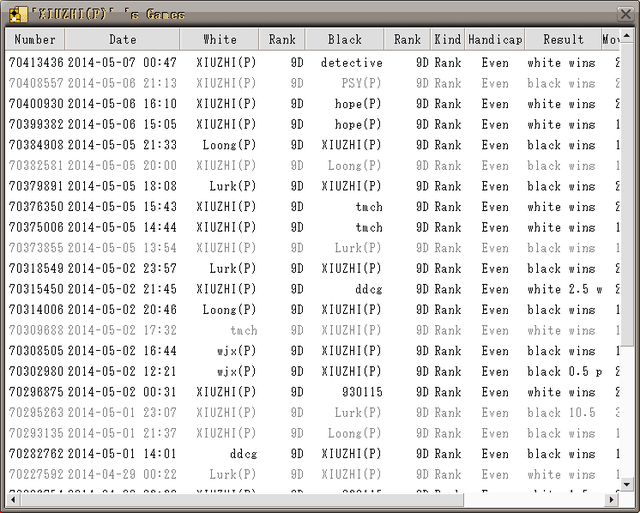Click black player 'detective'
The image size is (640, 513).
click(x=351, y=62)
